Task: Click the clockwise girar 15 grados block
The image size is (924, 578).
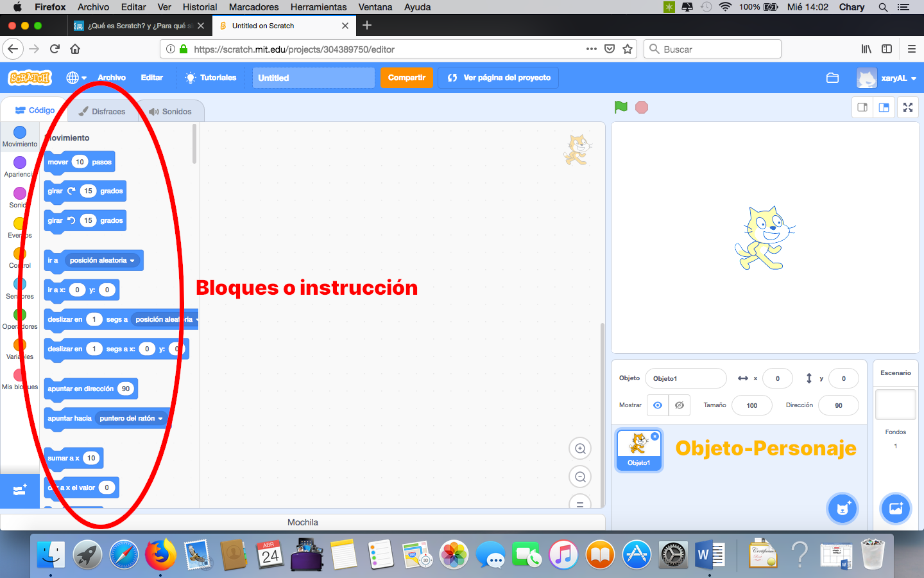Action: click(85, 191)
